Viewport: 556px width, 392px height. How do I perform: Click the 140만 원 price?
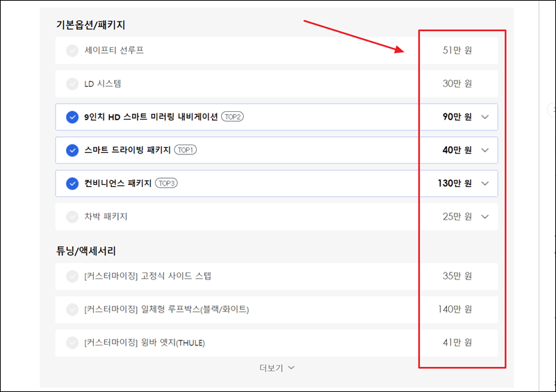tap(455, 309)
